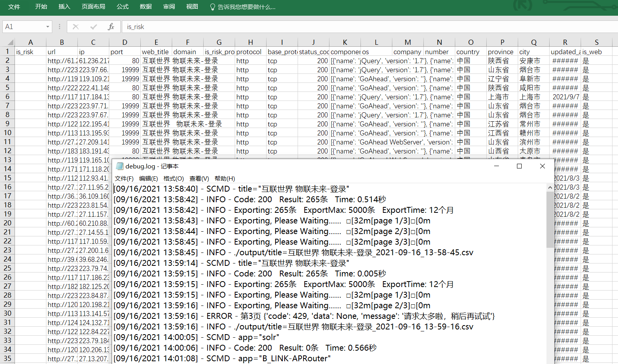Click the ip cell 222.41.148 in row 5

point(94,88)
